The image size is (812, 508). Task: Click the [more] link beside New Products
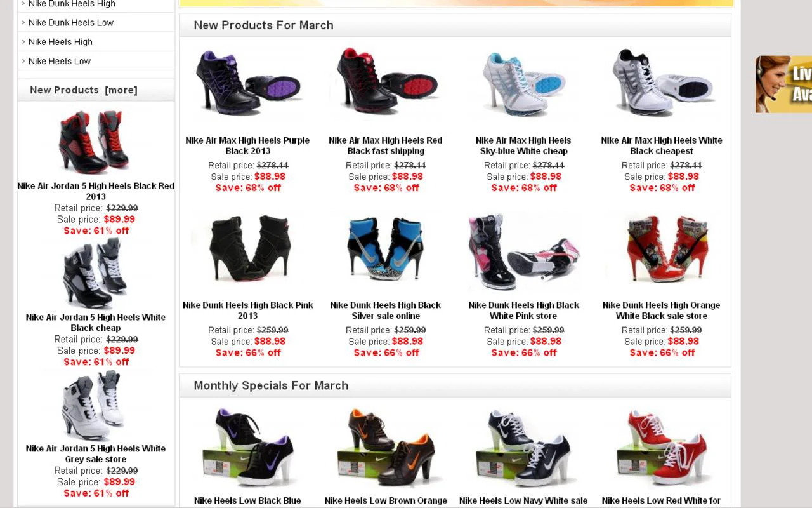click(x=121, y=90)
